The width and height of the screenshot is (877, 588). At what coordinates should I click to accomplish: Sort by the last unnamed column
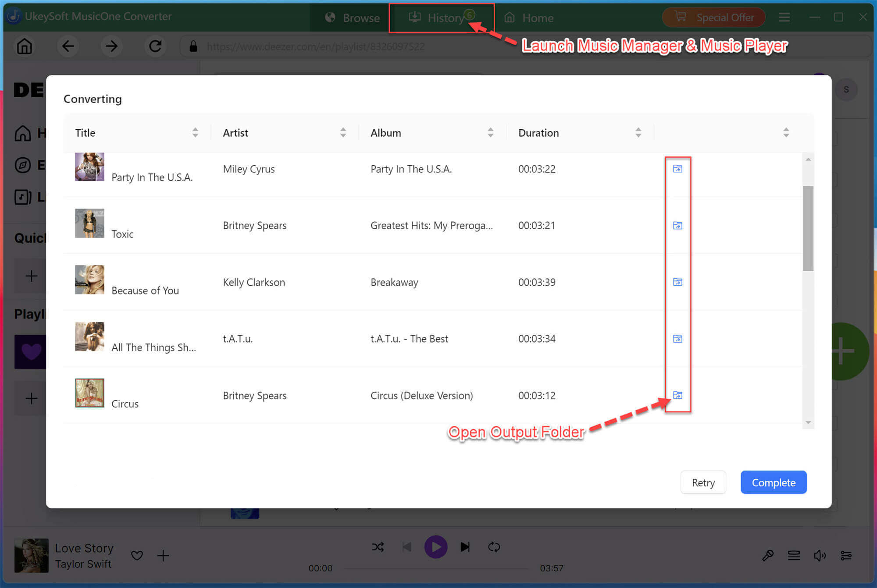coord(786,133)
